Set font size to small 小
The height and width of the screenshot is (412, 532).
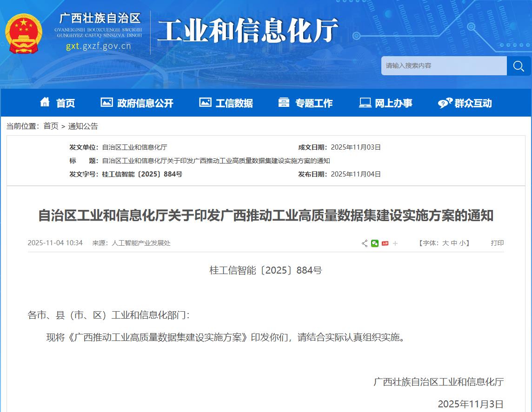(x=462, y=243)
